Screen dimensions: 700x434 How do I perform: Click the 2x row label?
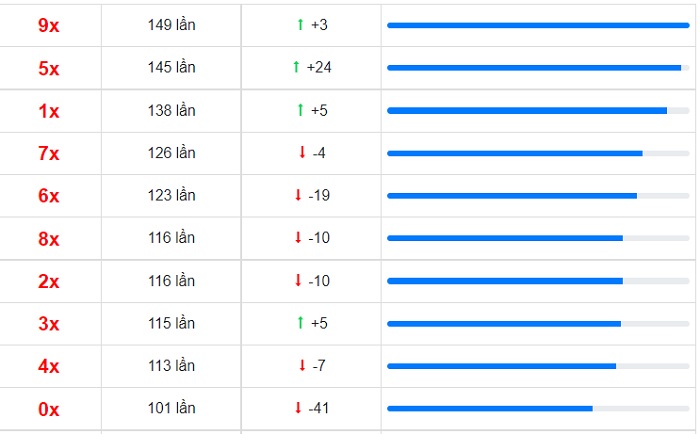click(x=49, y=281)
